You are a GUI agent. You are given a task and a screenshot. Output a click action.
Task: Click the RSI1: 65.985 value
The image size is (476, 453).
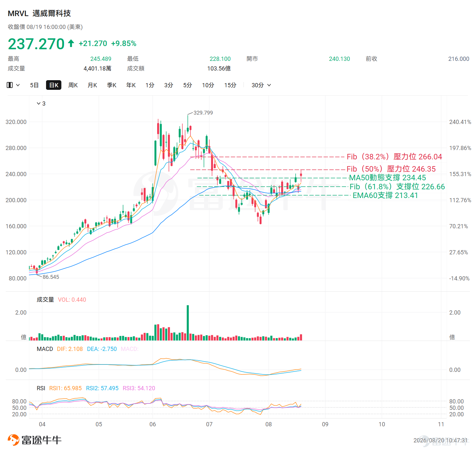point(65,388)
